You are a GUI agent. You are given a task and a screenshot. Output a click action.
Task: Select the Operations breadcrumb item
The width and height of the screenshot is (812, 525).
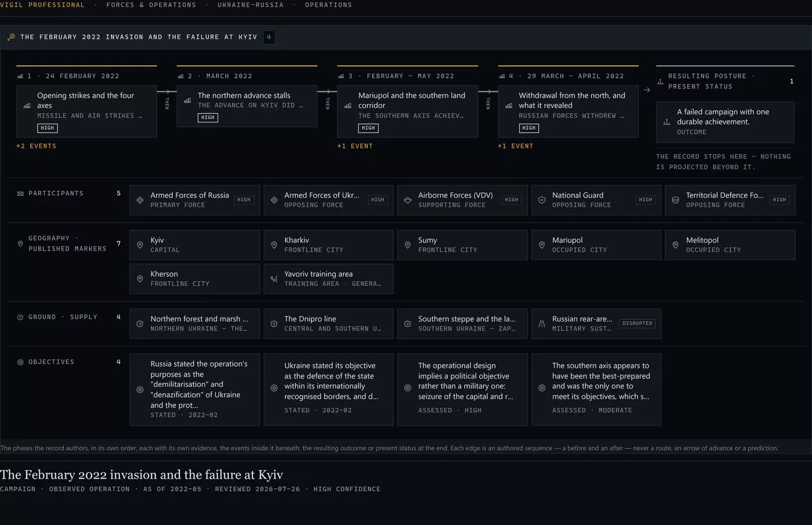click(x=329, y=5)
